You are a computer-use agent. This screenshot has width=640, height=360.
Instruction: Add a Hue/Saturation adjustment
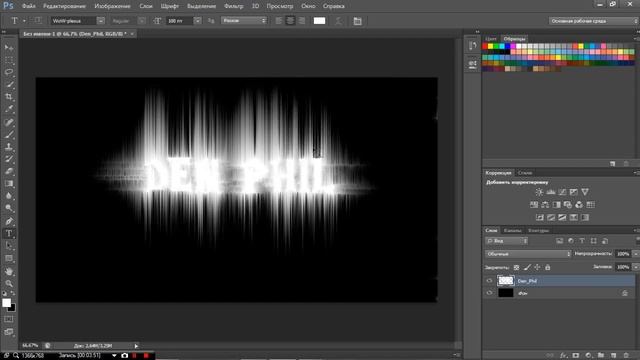533,204
